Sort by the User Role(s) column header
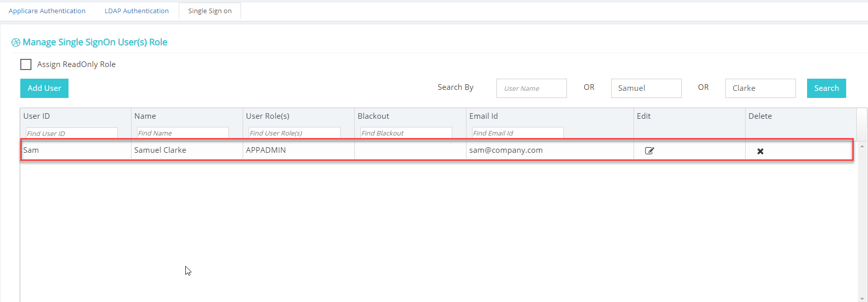868x302 pixels. (x=268, y=116)
